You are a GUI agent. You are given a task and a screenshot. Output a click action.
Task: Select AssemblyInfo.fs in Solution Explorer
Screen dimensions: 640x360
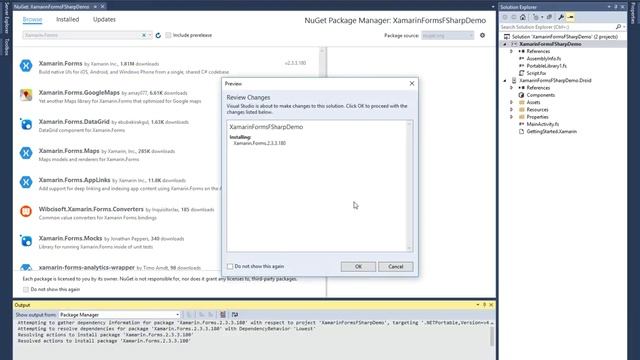(544, 59)
